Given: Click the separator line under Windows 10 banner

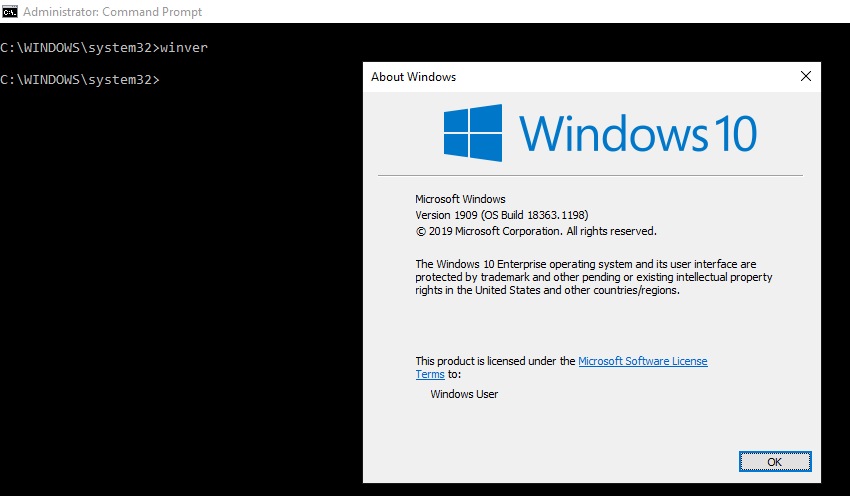Looking at the screenshot, I should 590,176.
